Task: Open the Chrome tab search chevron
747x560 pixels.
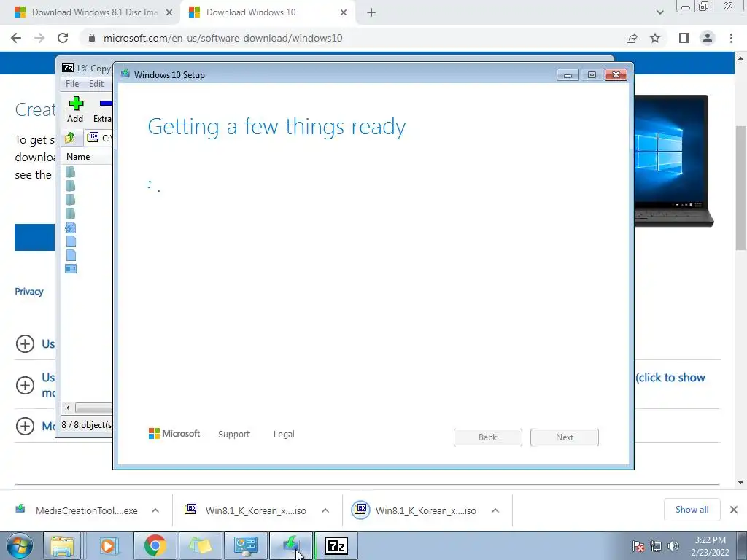Action: 659,13
